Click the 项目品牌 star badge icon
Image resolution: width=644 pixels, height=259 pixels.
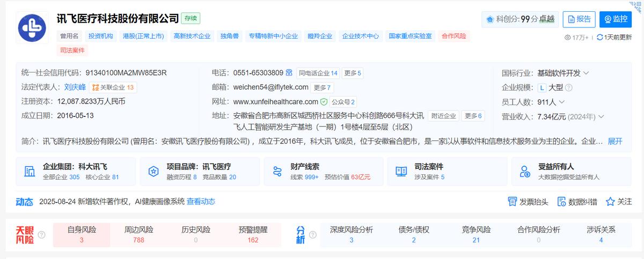click(x=153, y=172)
